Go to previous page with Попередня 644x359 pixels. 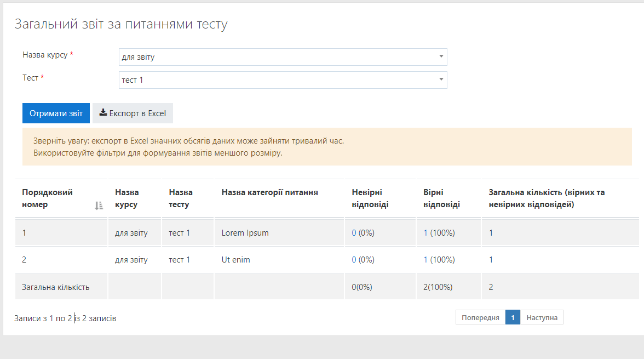480,317
